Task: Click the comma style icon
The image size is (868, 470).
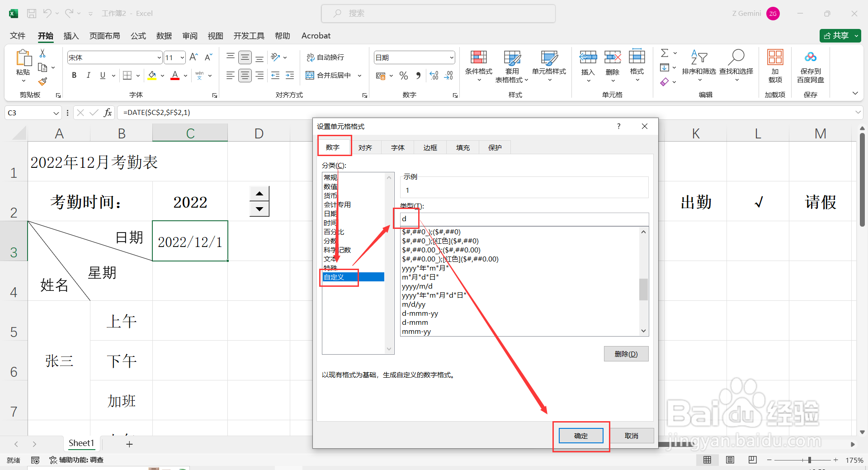Action: [x=419, y=76]
